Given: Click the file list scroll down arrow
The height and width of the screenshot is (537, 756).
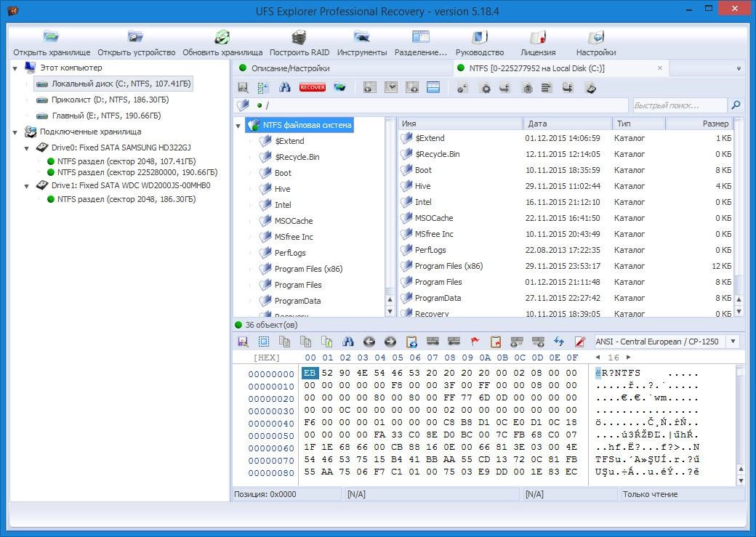Looking at the screenshot, I should click(x=739, y=312).
